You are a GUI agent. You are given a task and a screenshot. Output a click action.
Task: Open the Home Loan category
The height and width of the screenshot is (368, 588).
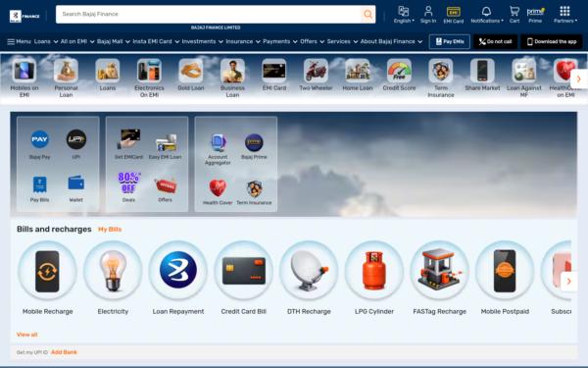358,71
